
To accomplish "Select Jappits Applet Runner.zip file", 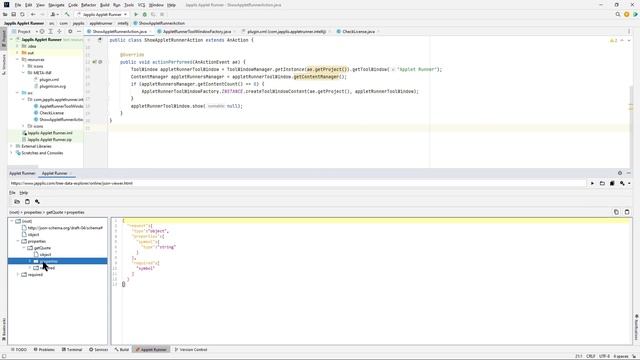I will click(x=49, y=140).
